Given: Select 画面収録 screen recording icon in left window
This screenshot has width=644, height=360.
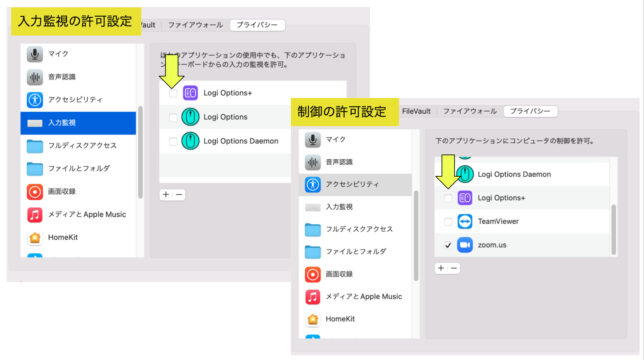Looking at the screenshot, I should [35, 192].
